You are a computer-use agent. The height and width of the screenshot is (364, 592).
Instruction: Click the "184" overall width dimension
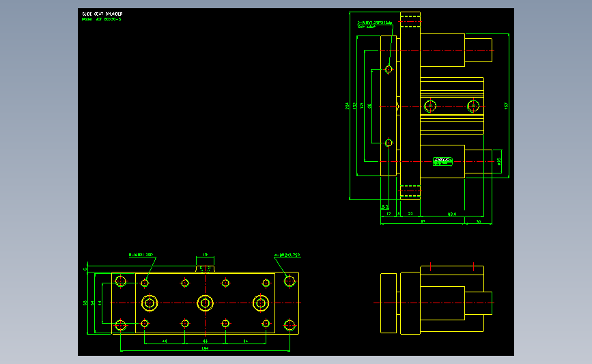tap(205, 348)
